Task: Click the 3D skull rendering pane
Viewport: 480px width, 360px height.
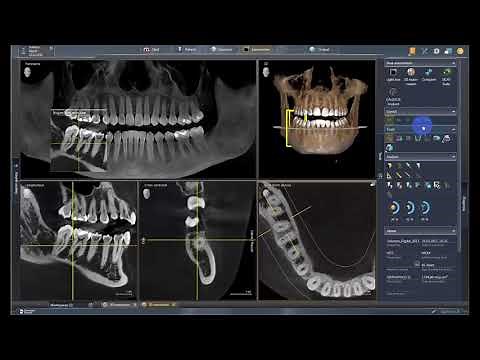Action: pyautogui.click(x=317, y=119)
